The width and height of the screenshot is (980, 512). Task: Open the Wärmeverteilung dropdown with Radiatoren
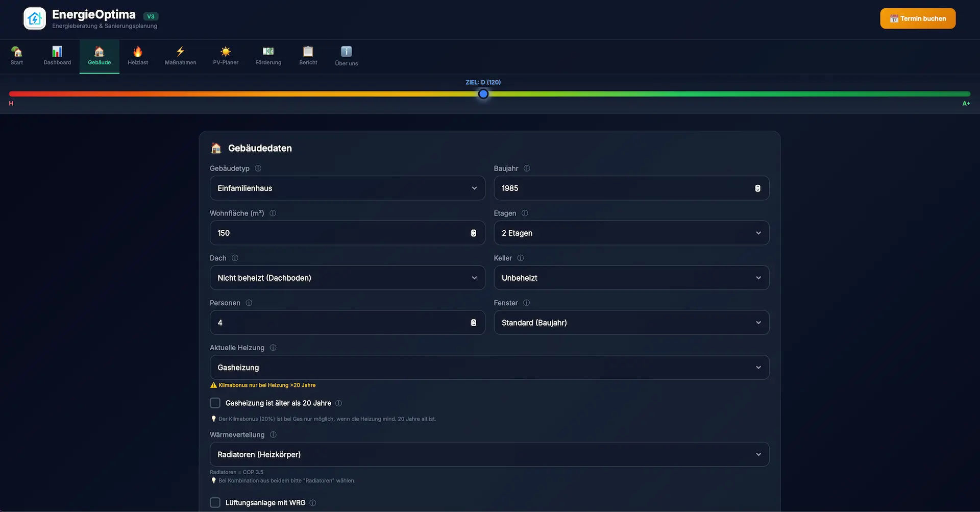click(489, 454)
